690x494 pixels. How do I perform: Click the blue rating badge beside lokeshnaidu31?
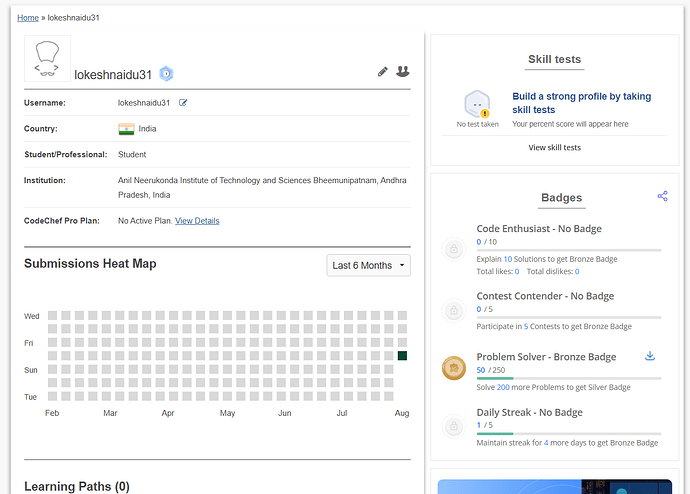[x=166, y=74]
